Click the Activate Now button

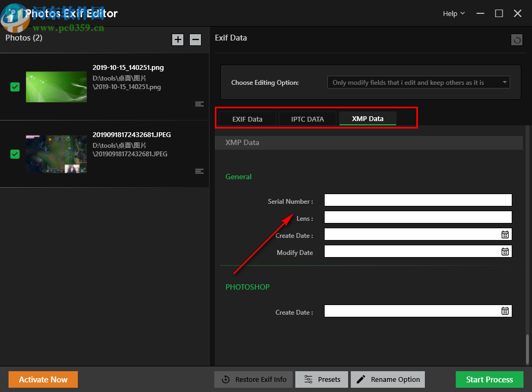[43, 379]
